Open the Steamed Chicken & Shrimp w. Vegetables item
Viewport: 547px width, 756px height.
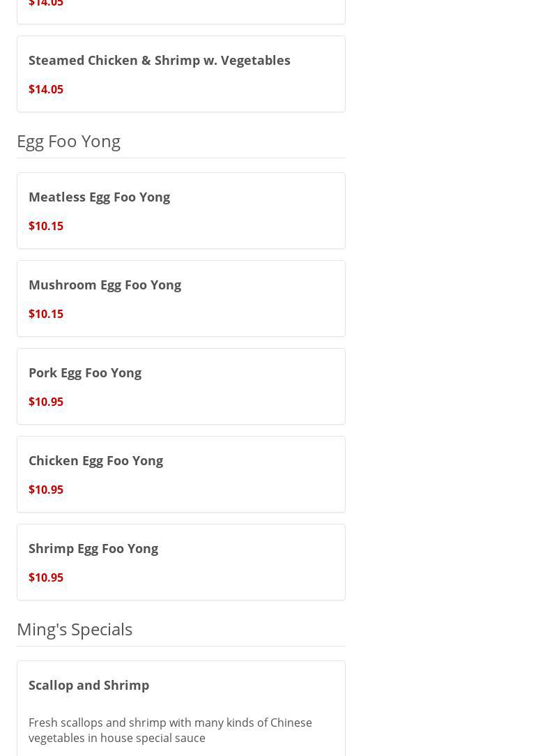click(x=159, y=60)
